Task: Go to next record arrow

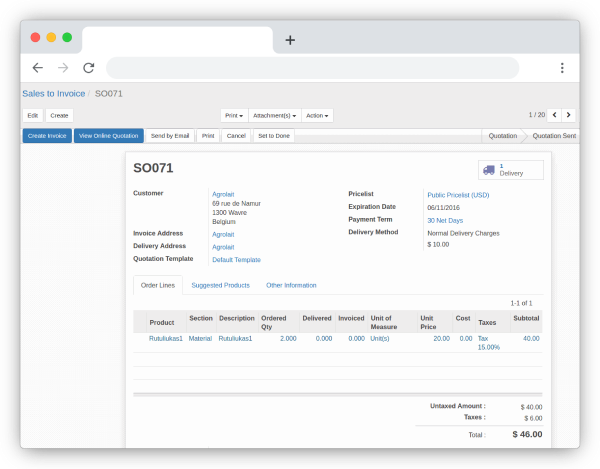Action: tap(569, 115)
